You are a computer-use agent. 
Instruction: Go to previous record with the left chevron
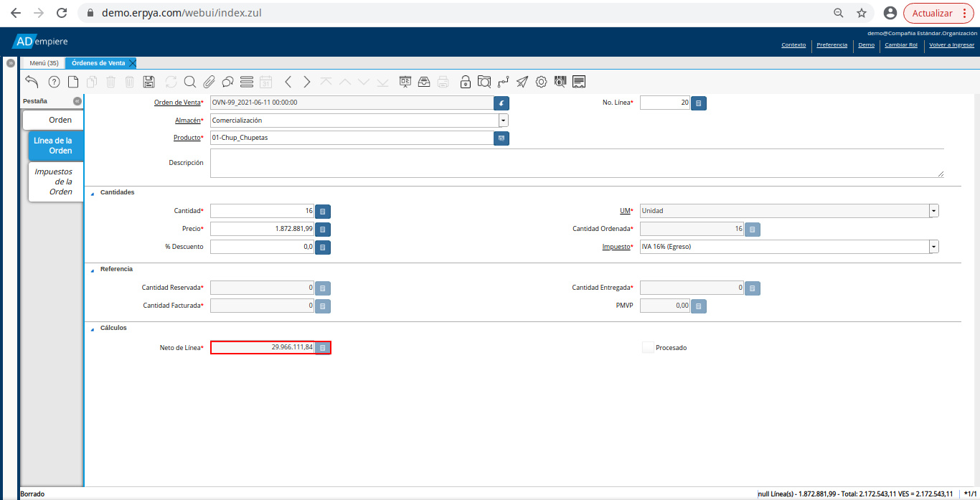point(288,82)
